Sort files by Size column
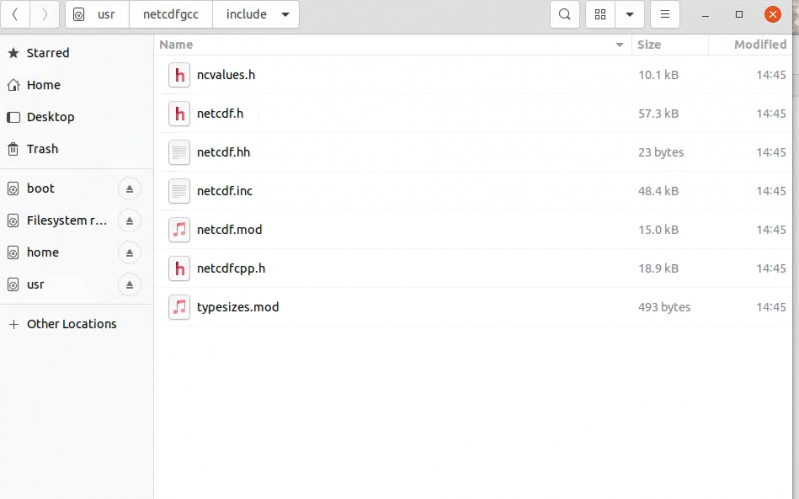799x499 pixels. (650, 45)
